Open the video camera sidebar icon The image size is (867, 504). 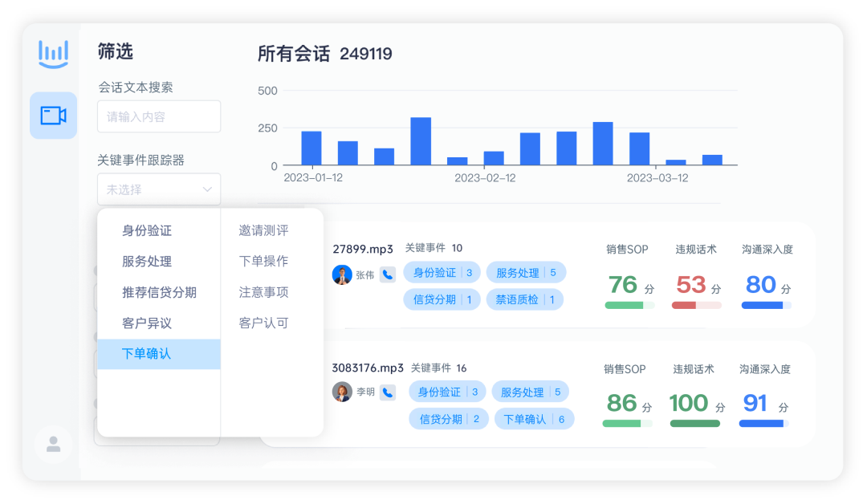[x=53, y=116]
